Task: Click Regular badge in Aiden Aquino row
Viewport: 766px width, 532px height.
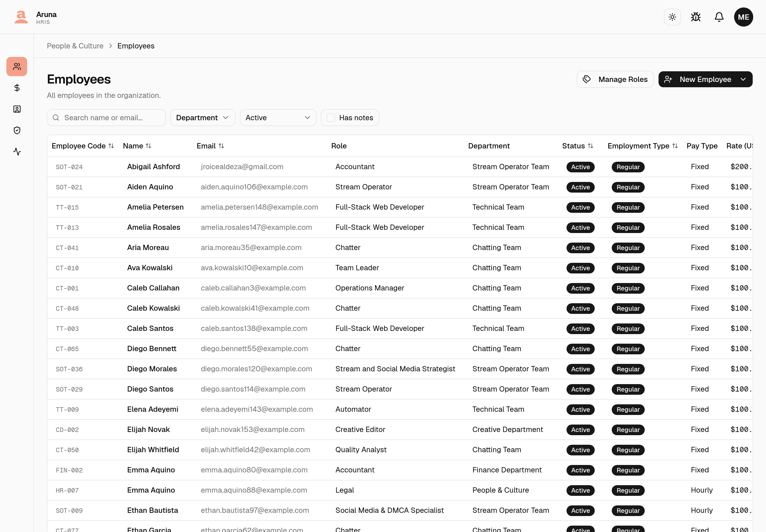Action: 628,187
